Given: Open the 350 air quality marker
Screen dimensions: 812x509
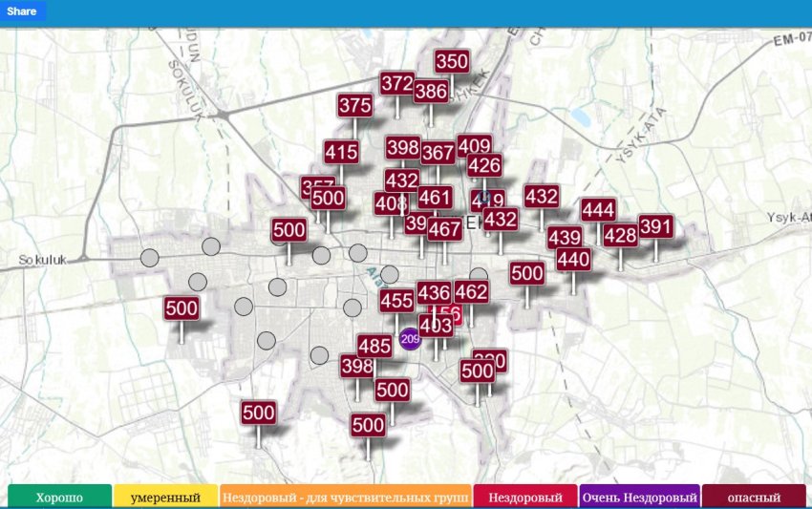Looking at the screenshot, I should pyautogui.click(x=452, y=62).
